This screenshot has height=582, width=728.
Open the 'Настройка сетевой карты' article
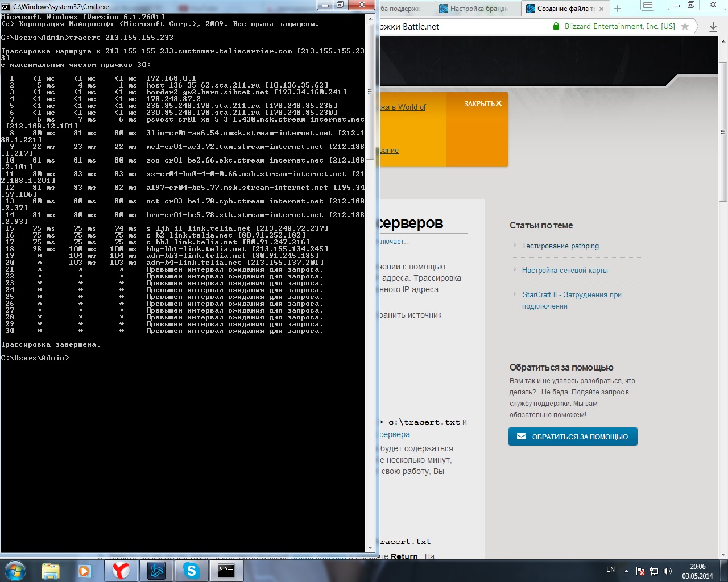[x=565, y=271]
